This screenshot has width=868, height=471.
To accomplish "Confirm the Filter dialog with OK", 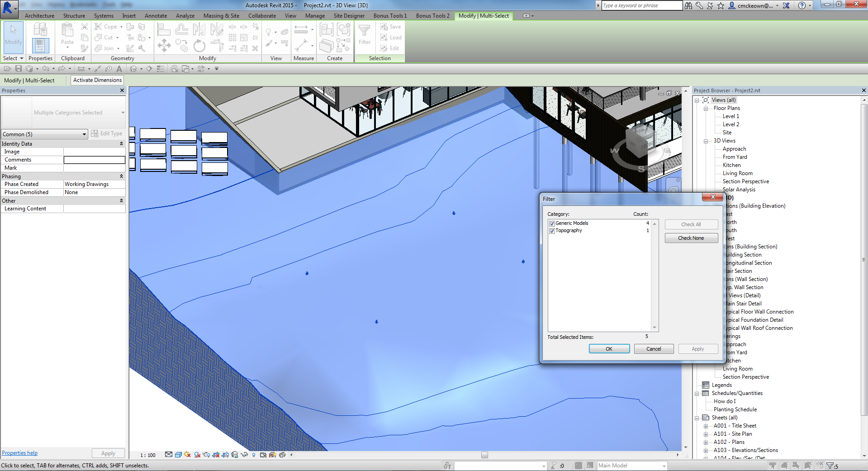I will pos(609,349).
